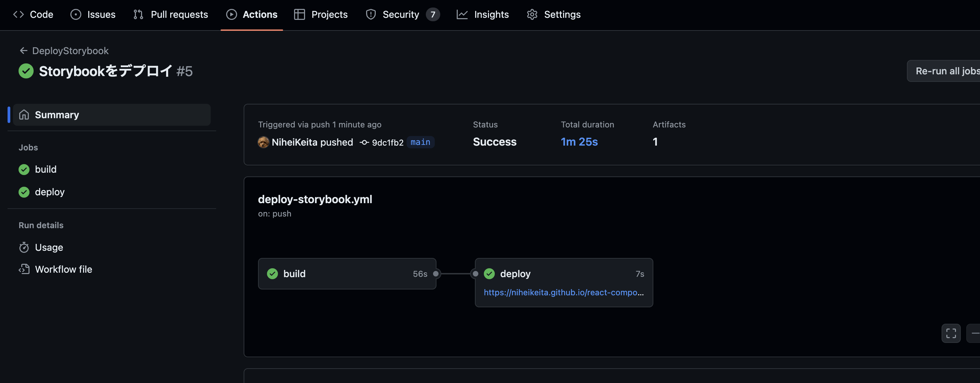The height and width of the screenshot is (383, 980).
Task: Select the build job in sidebar
Action: tap(46, 169)
